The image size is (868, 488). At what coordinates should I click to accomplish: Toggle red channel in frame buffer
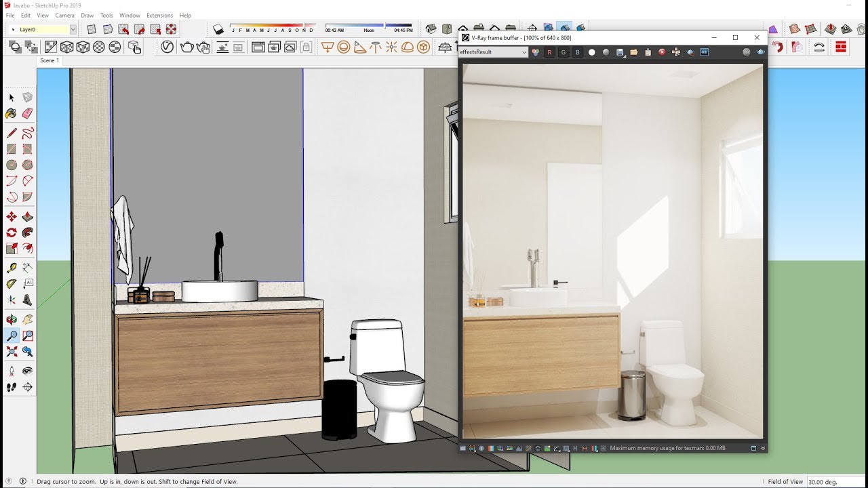[x=549, y=52]
